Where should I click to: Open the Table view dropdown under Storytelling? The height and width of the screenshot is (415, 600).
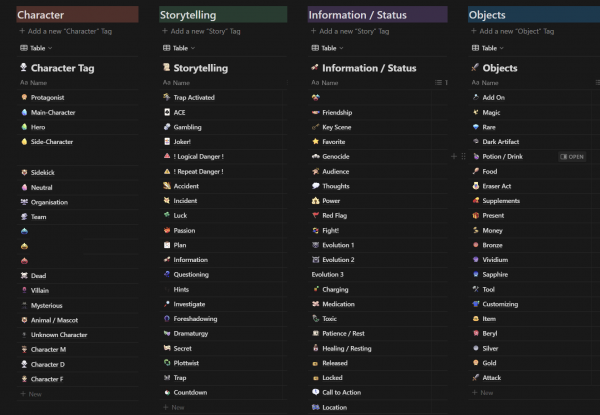177,48
